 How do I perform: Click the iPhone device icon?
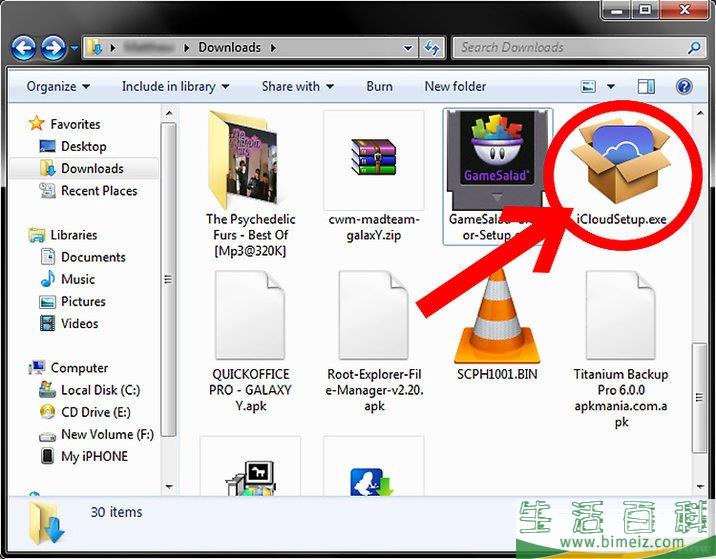47,456
